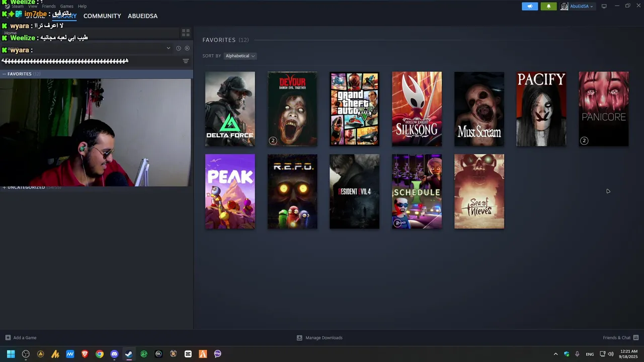The height and width of the screenshot is (362, 644).
Task: Expand the library games filter chevron
Action: click(x=169, y=48)
